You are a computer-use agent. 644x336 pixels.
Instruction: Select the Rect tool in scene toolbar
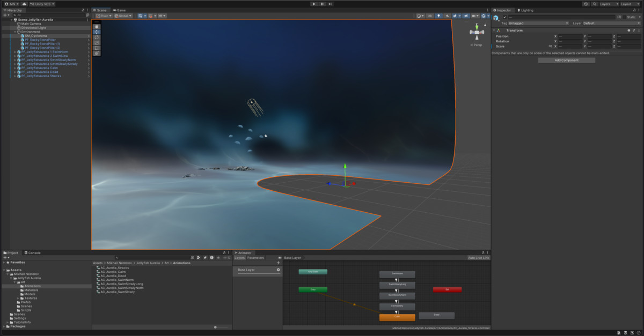[97, 48]
